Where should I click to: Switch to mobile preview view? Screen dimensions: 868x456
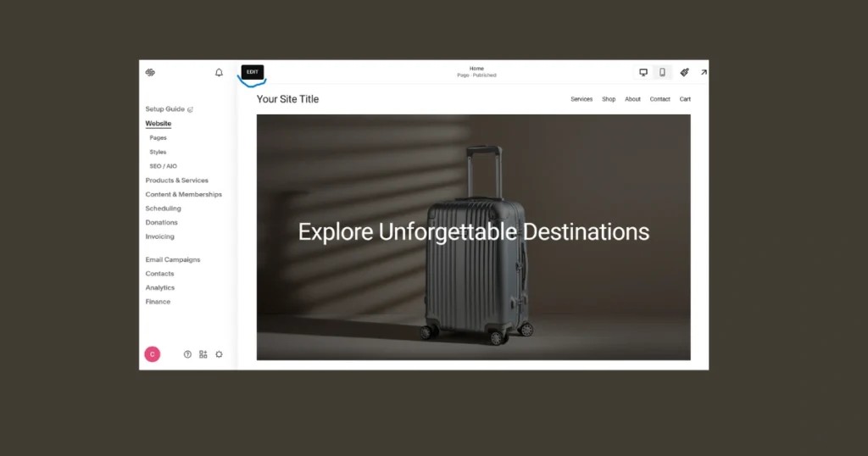coord(662,73)
